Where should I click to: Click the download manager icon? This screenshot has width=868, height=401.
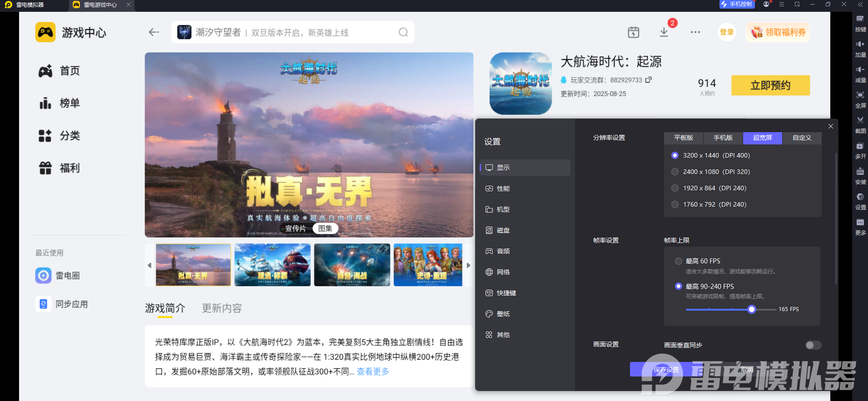coord(664,32)
